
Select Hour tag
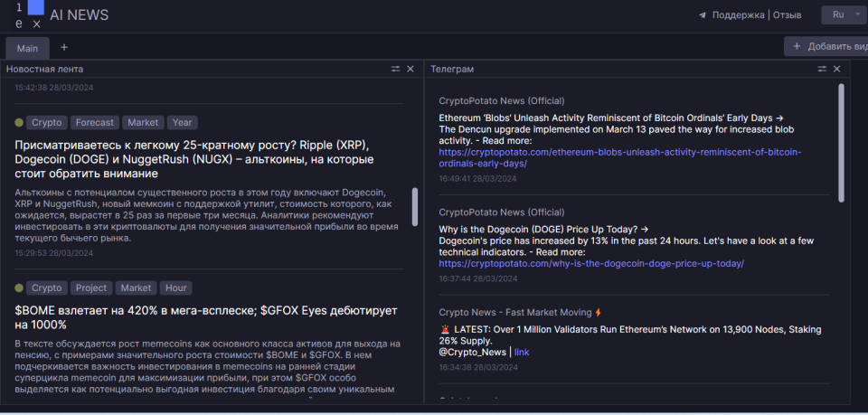click(176, 288)
